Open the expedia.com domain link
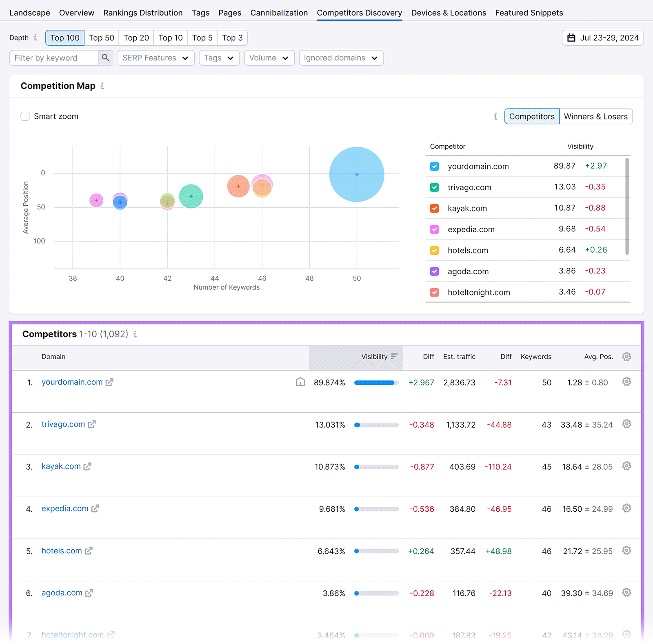This screenshot has height=644, width=653. coord(65,509)
